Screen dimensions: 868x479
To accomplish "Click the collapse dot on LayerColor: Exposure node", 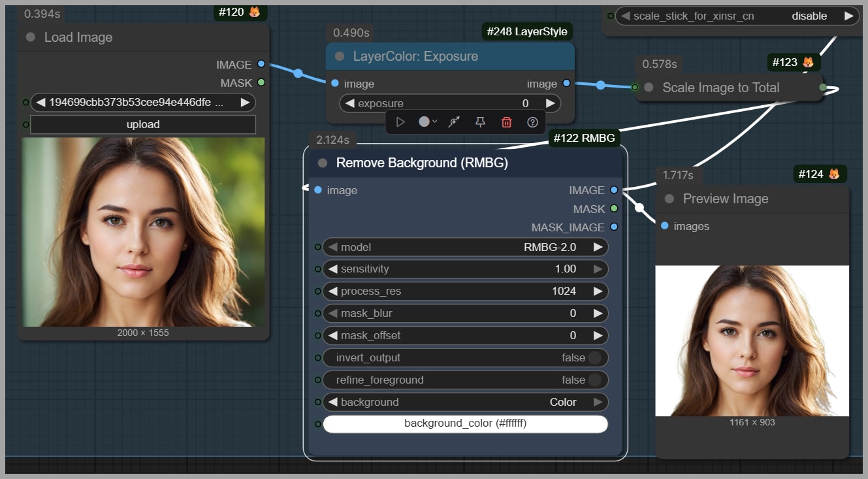I will tap(340, 56).
